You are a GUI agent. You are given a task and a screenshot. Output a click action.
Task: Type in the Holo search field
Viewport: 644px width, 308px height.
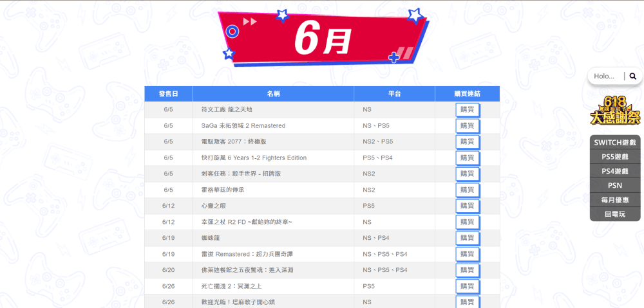coord(607,76)
